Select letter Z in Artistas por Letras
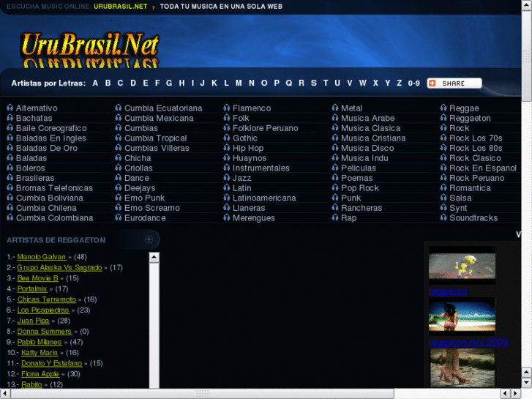532x399 pixels. click(400, 83)
